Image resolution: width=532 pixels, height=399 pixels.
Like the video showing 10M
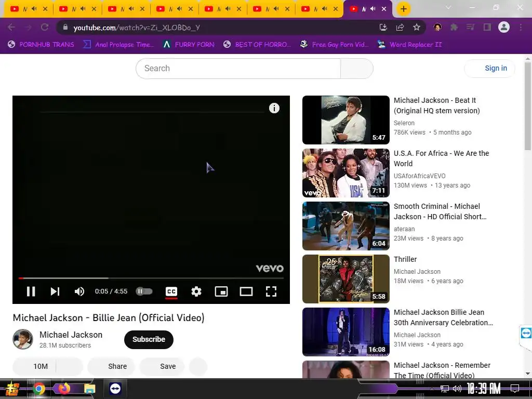(34, 366)
